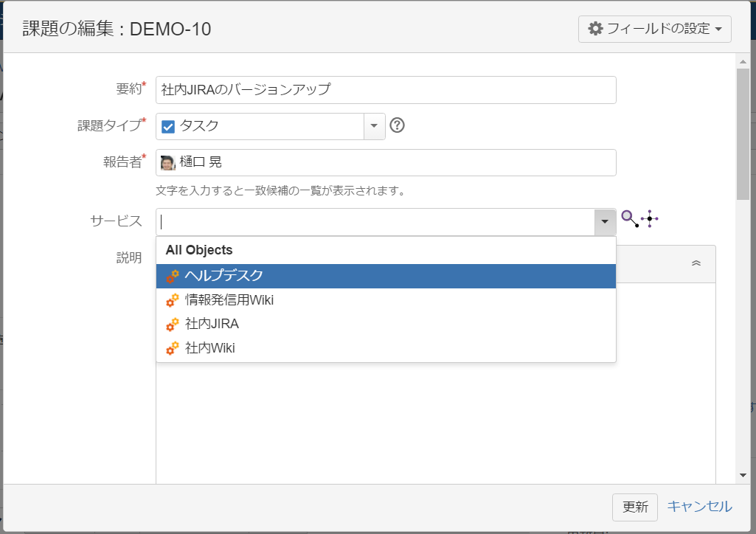The height and width of the screenshot is (534, 756).
Task: Click the 報告者 reporter input field
Action: [386, 162]
